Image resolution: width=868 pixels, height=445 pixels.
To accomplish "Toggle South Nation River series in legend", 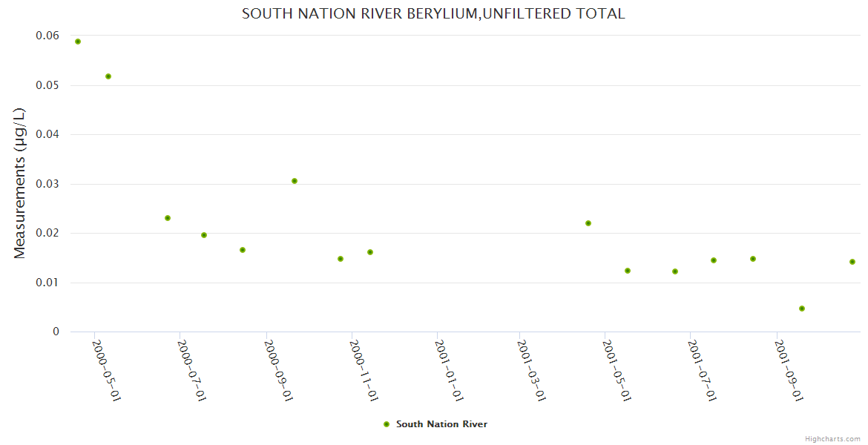I will (441, 424).
